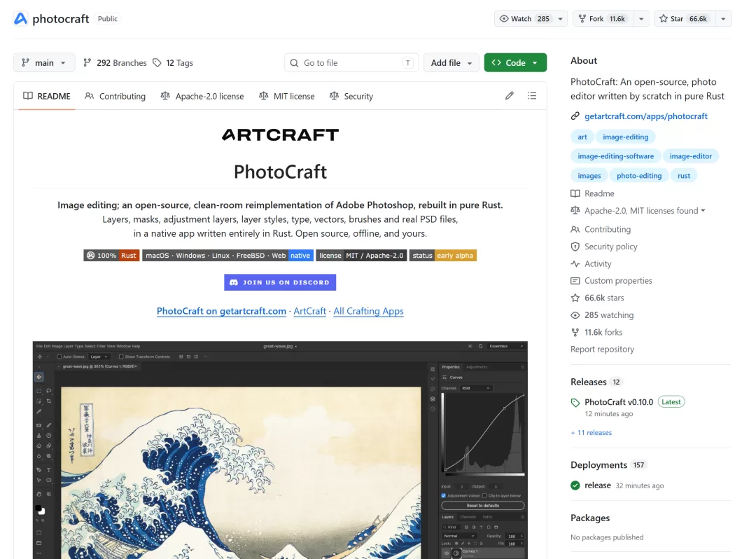Expand the Add file dropdown
This screenshot has width=756, height=559.
451,63
